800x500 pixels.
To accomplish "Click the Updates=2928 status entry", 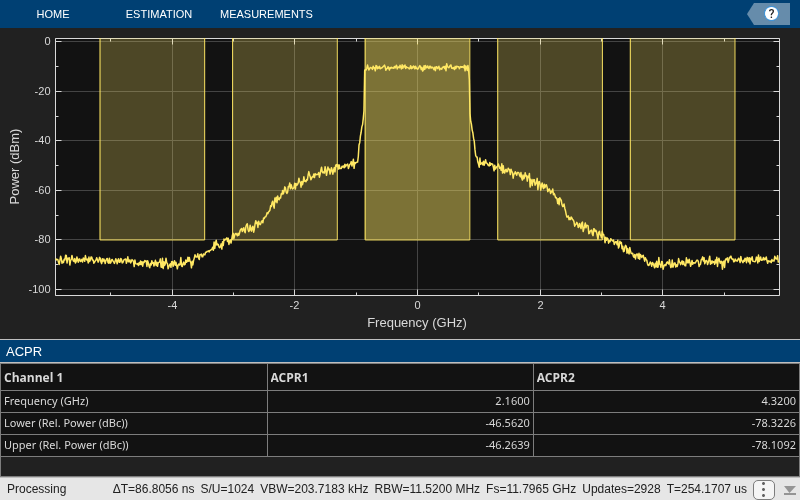I will 621,489.
